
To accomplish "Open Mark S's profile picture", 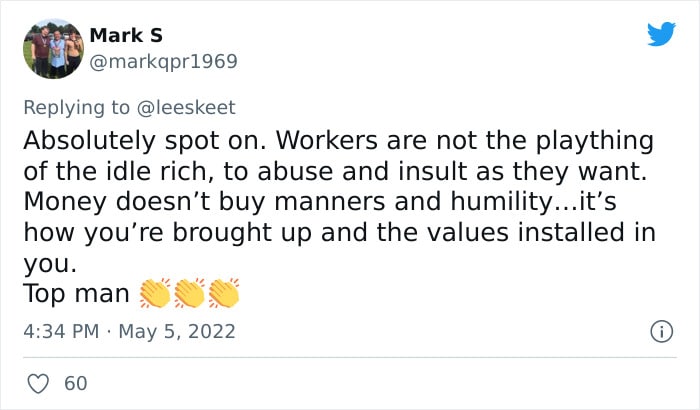I will click(x=53, y=49).
